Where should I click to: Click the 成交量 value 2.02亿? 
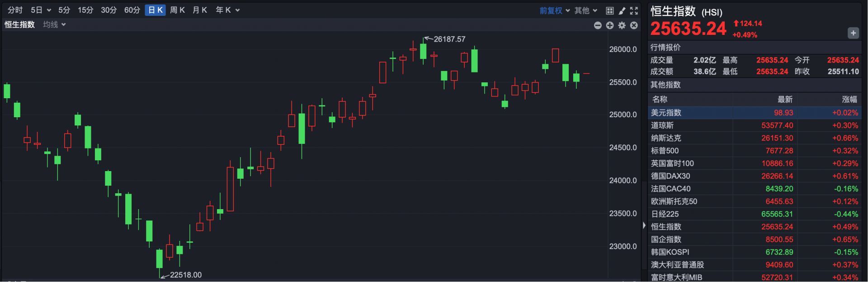704,60
